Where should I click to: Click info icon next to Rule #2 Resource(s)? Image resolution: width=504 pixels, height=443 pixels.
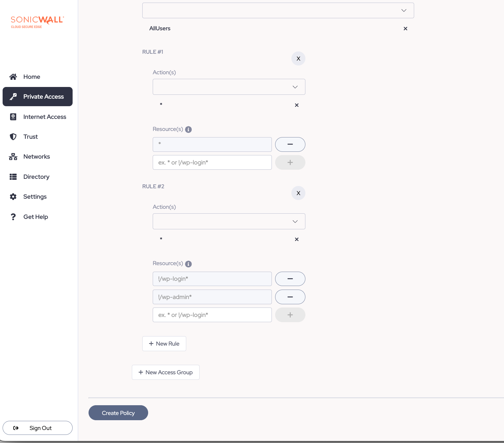[188, 264]
